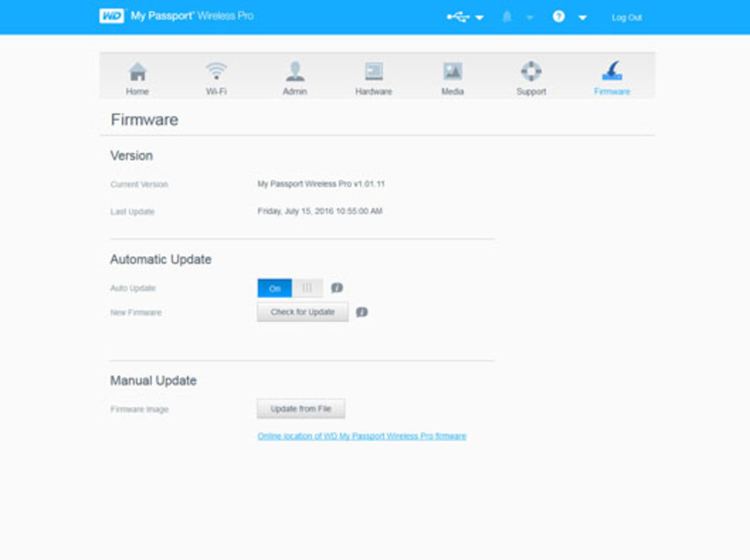Open the online firmware location link

pyautogui.click(x=362, y=436)
